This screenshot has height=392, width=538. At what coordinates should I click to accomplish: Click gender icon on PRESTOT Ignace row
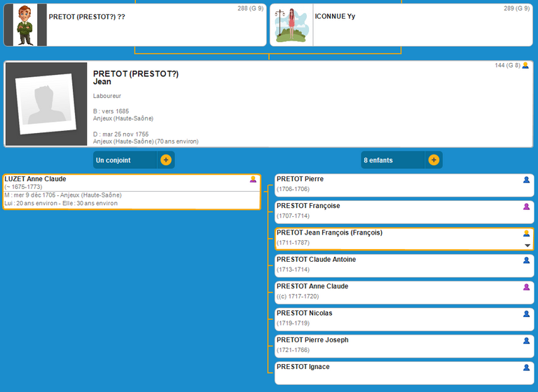pos(526,367)
